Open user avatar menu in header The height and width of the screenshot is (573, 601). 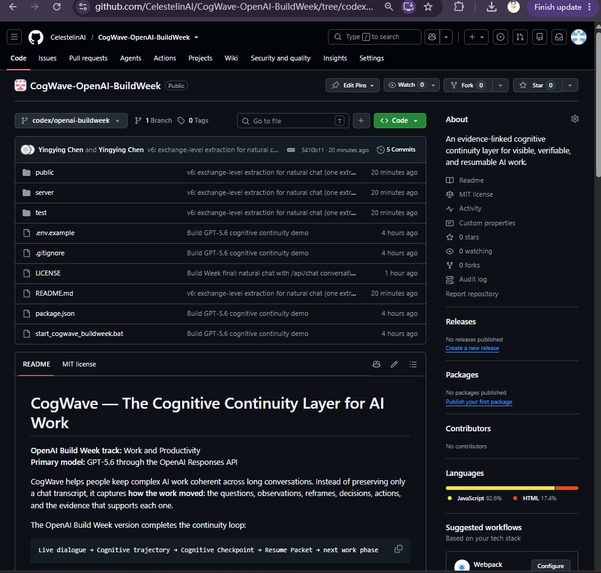click(x=578, y=37)
